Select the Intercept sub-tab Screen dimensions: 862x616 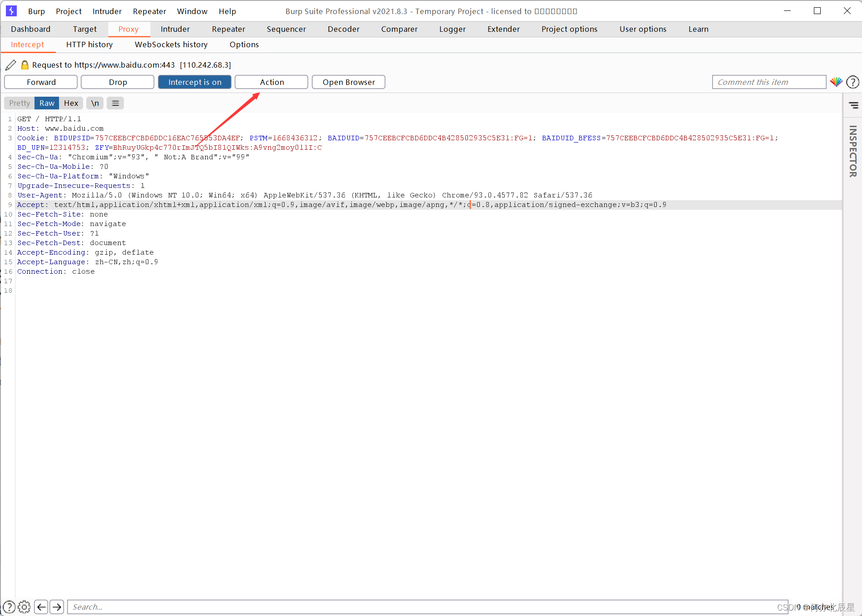pyautogui.click(x=27, y=44)
